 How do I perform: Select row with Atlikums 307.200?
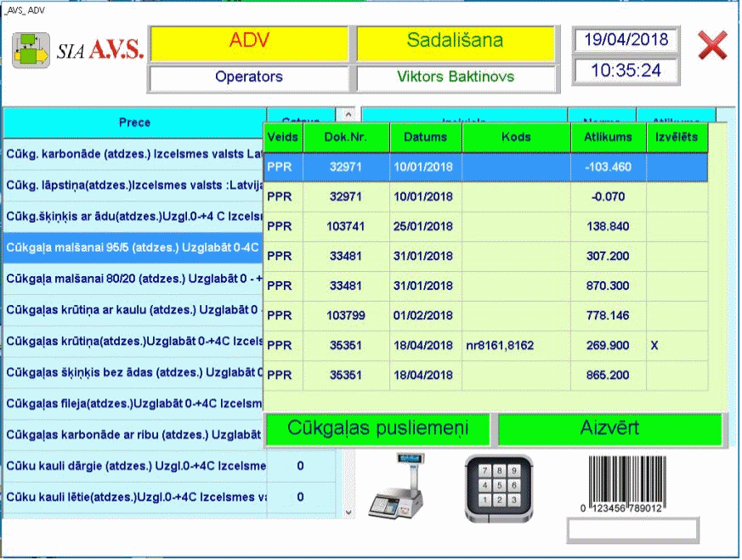[x=485, y=257]
